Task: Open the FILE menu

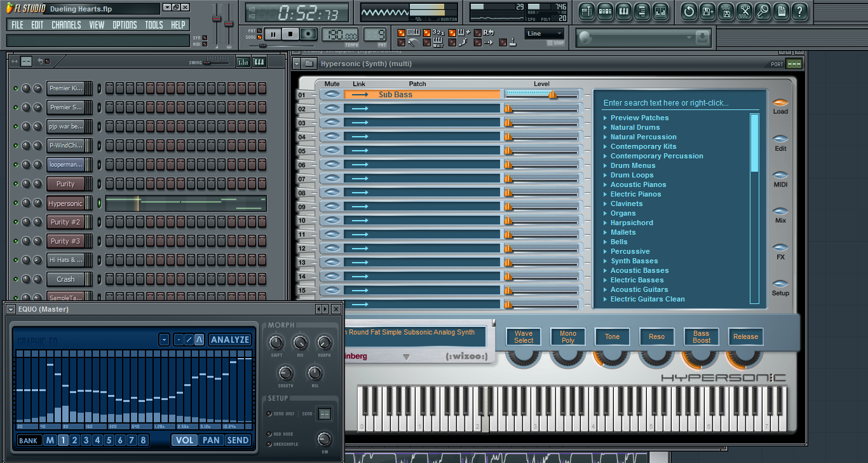Action: tap(17, 25)
